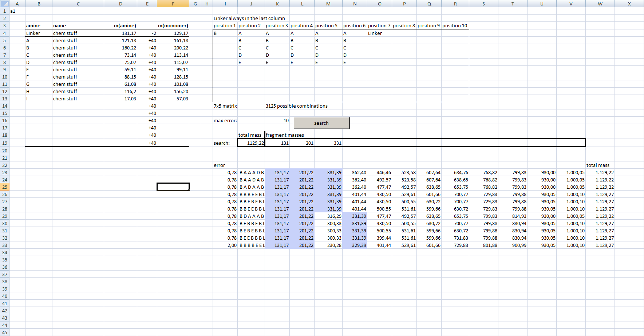The height and width of the screenshot is (336, 644).
Task: Click the fragment mass cell with 201
Action: [302, 143]
